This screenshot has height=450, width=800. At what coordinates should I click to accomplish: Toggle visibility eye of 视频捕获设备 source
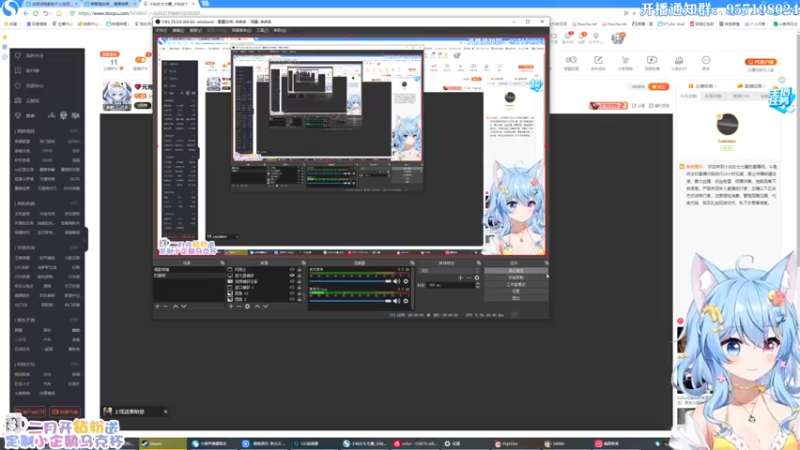pos(292,281)
